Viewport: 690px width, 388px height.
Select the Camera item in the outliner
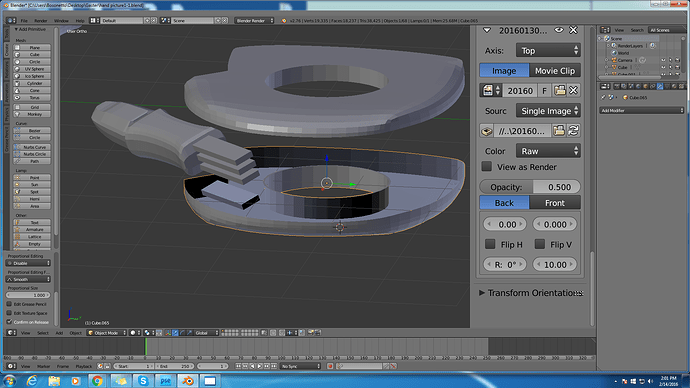pos(625,60)
